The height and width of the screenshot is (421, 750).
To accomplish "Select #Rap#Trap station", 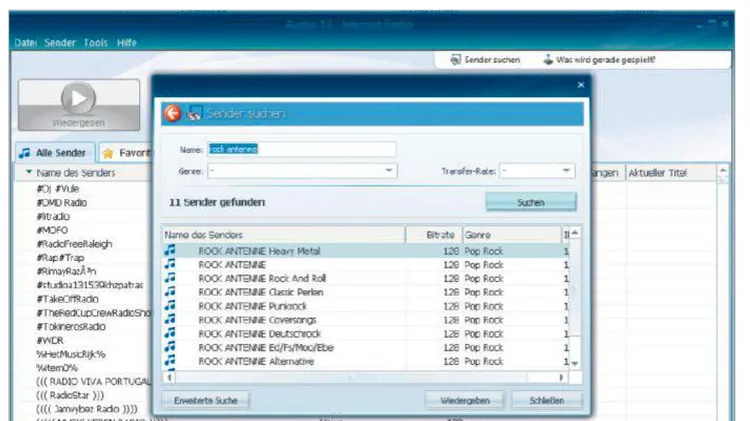I will 60,258.
